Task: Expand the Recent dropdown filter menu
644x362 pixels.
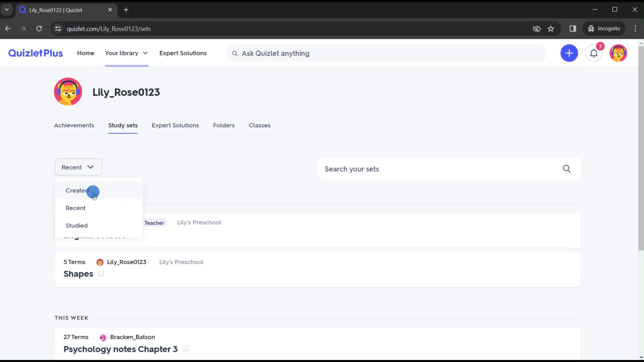Action: pyautogui.click(x=78, y=167)
